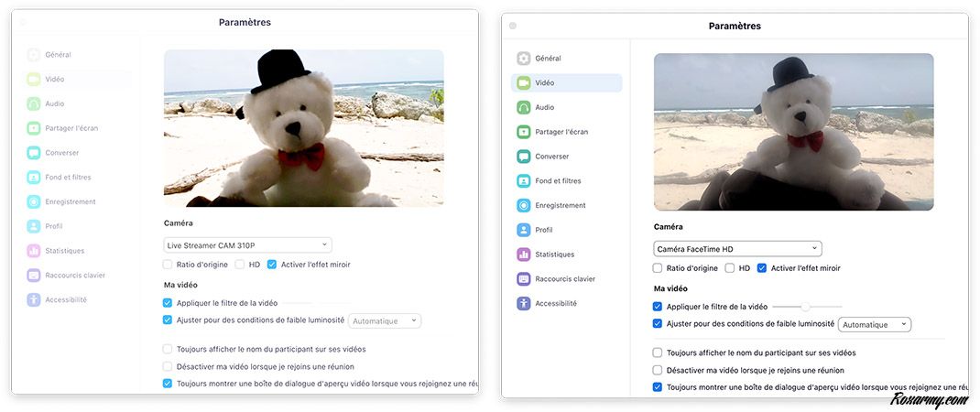The height and width of the screenshot is (412, 980).
Task: Open the Caméra FaceTime HD dropdown
Action: pos(737,249)
